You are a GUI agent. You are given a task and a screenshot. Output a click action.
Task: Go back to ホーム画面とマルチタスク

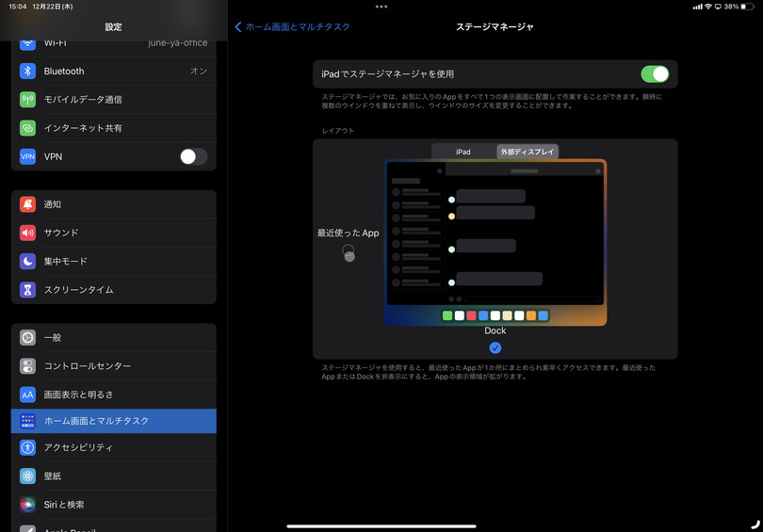[x=292, y=26]
